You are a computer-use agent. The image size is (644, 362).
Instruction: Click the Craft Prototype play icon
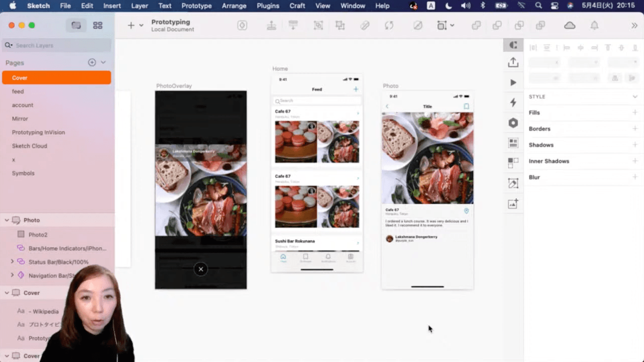pyautogui.click(x=513, y=82)
